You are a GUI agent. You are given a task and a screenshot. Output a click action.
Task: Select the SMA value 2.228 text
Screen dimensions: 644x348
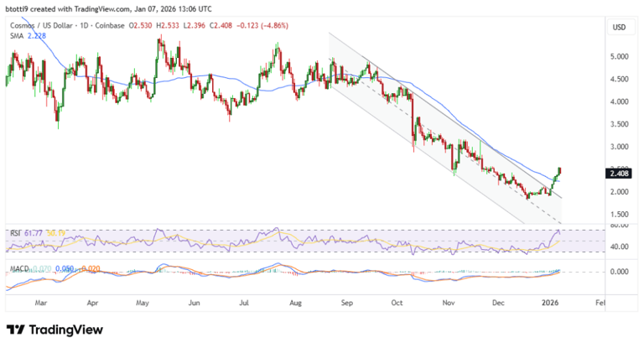tap(37, 36)
